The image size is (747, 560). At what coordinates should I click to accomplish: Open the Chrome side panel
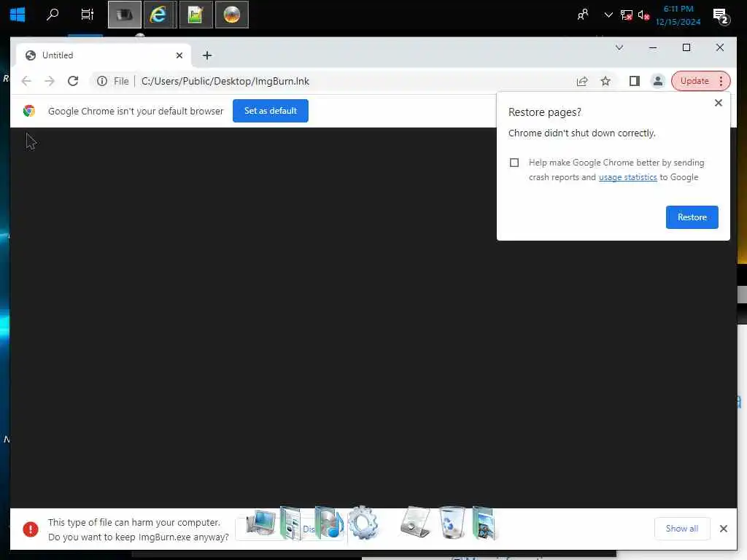point(634,82)
